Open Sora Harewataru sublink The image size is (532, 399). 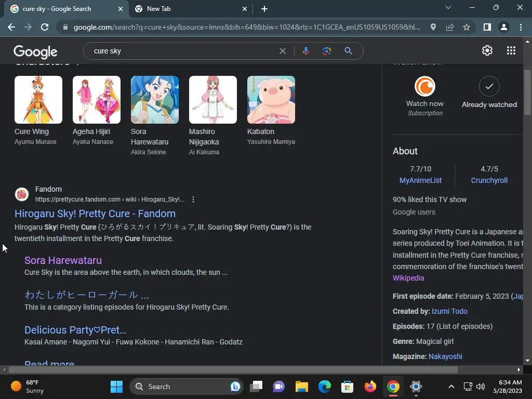[63, 260]
